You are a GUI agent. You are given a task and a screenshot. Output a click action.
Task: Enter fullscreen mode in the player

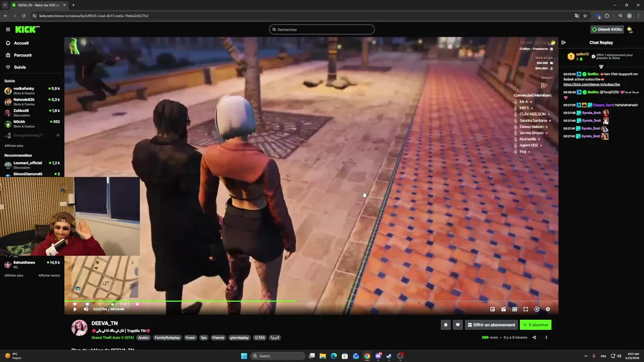526,309
